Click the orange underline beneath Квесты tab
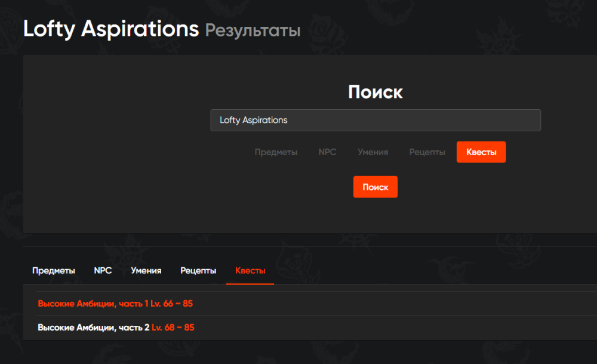 250,283
